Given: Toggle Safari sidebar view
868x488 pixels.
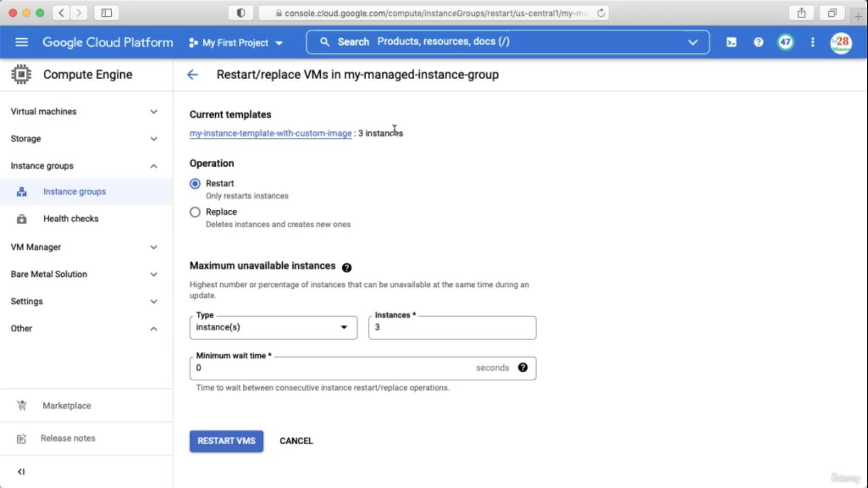Looking at the screenshot, I should pyautogui.click(x=107, y=13).
